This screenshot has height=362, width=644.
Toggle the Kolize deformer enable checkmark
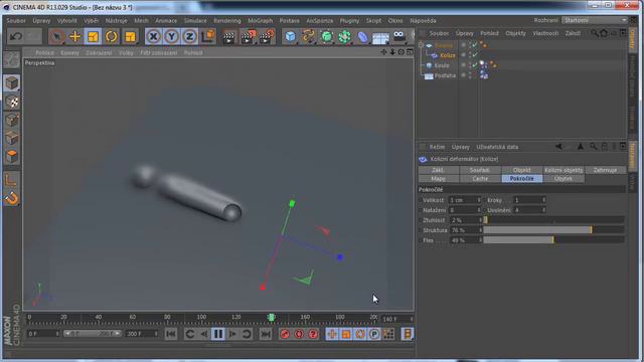point(475,55)
